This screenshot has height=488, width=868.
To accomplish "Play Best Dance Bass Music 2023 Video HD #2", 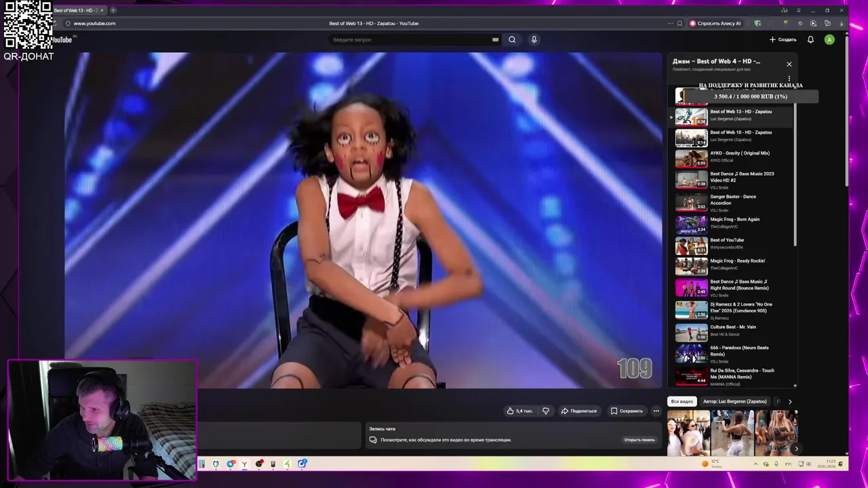I will tap(733, 180).
